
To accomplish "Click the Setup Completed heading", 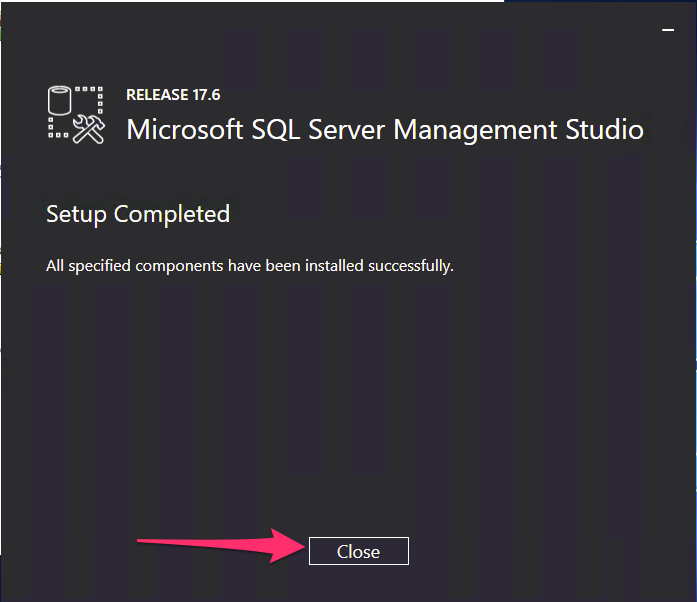I will tap(138, 215).
